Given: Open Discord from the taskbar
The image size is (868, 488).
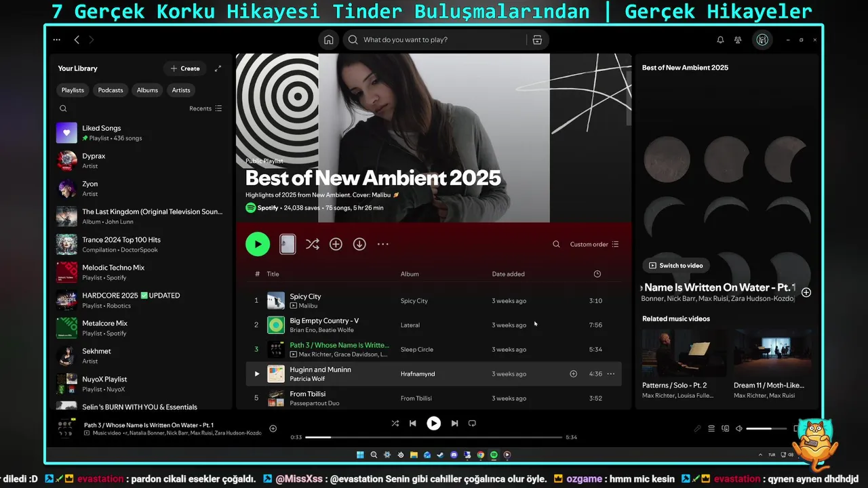Looking at the screenshot, I should pyautogui.click(x=454, y=455).
